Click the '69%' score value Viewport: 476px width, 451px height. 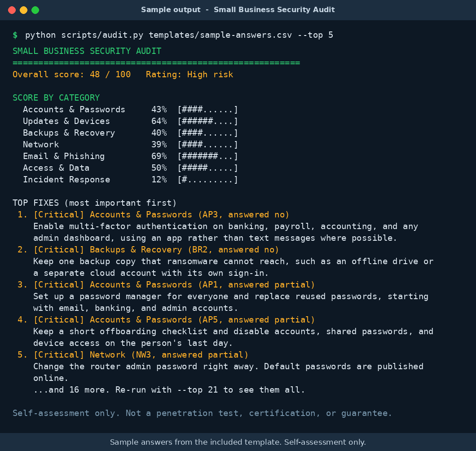coord(159,156)
